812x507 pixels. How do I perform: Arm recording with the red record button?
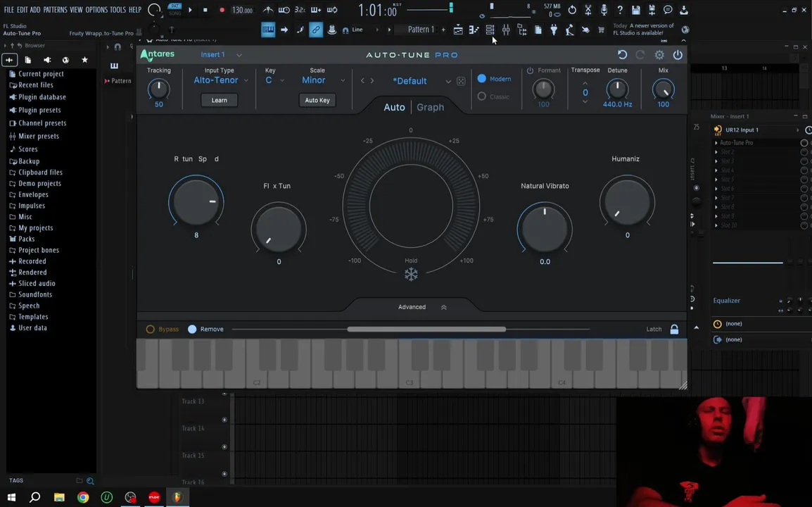coord(222,10)
